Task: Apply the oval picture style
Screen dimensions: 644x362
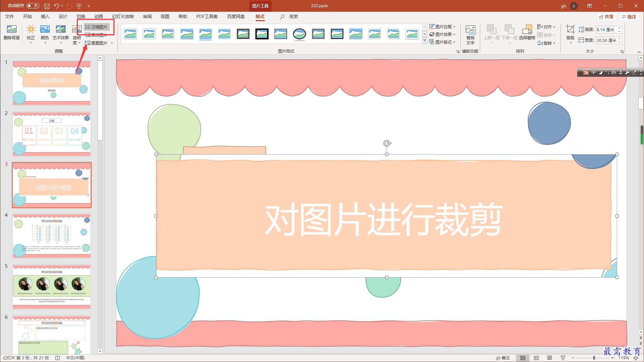Action: (x=299, y=34)
